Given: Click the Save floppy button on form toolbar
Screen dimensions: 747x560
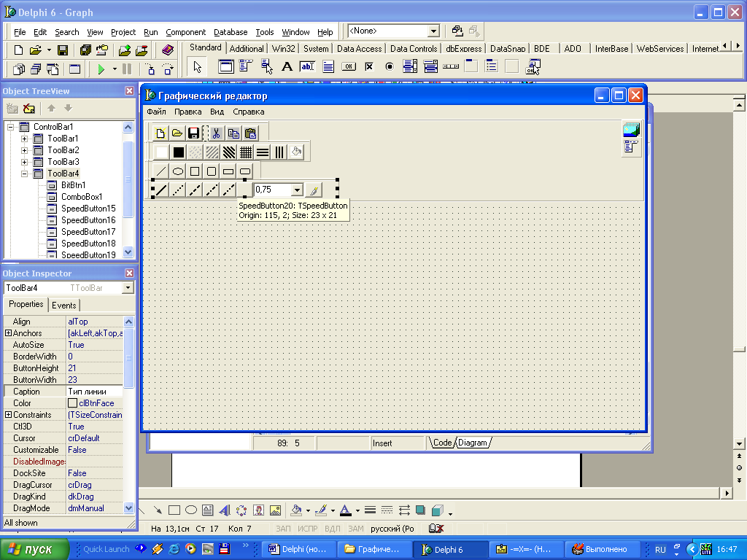Looking at the screenshot, I should pos(193,133).
